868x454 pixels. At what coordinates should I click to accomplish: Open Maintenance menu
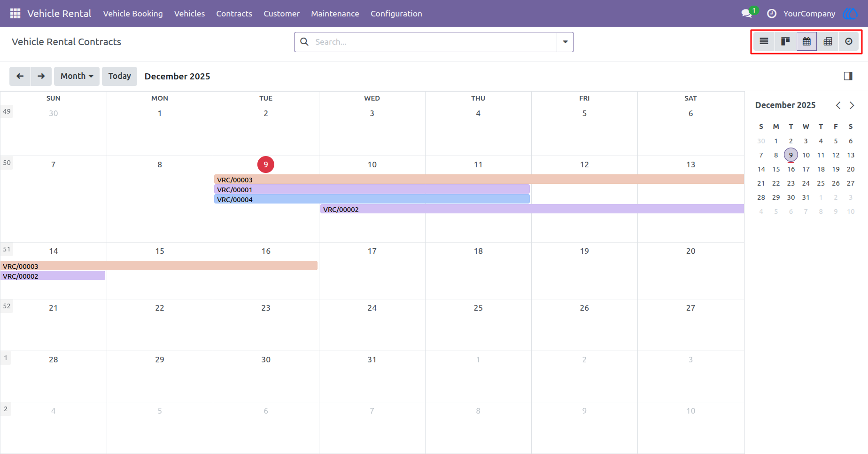click(x=335, y=14)
